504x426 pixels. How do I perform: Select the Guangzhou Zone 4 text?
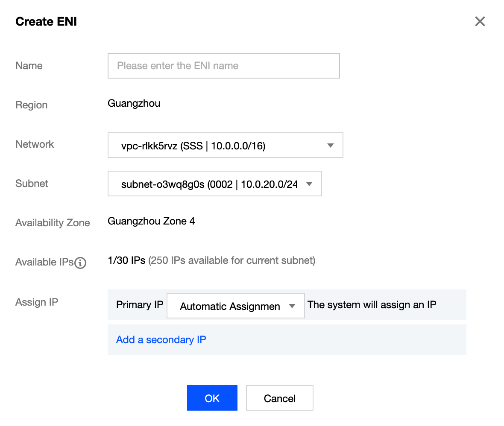(x=151, y=221)
